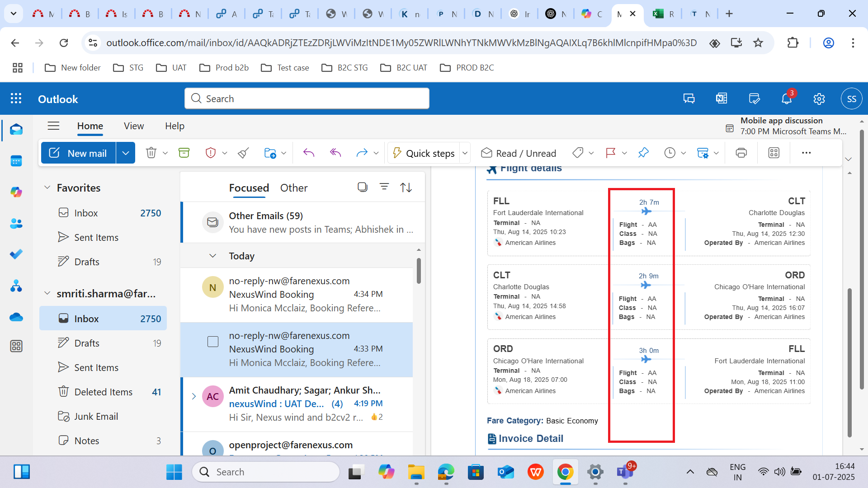Viewport: 868px width, 488px height.
Task: Open New mail dropdown arrow
Action: click(126, 153)
